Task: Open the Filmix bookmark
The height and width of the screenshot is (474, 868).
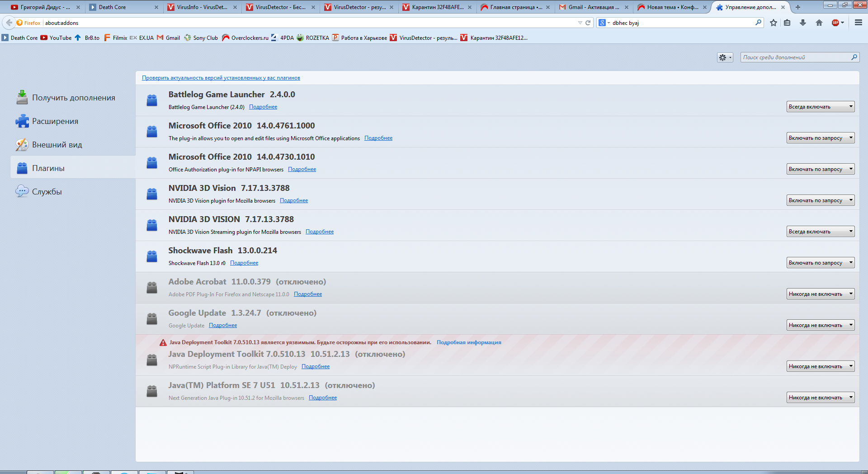Action: 116,38
